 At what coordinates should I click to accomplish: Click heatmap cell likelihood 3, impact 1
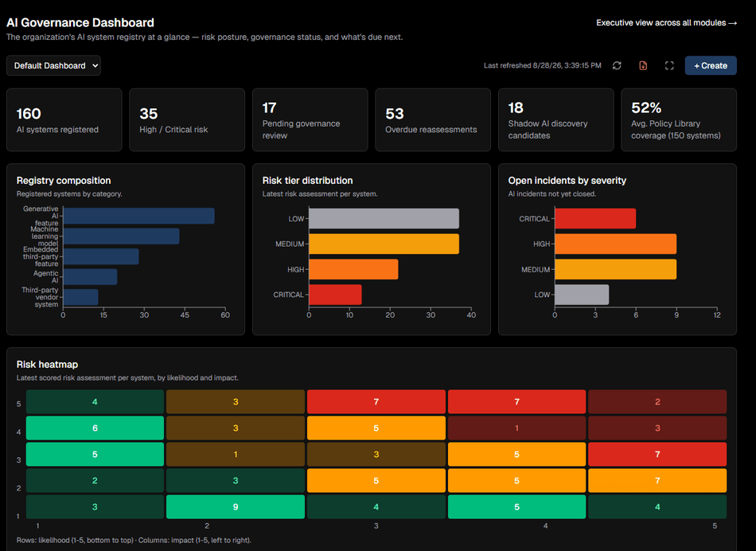(x=95, y=454)
